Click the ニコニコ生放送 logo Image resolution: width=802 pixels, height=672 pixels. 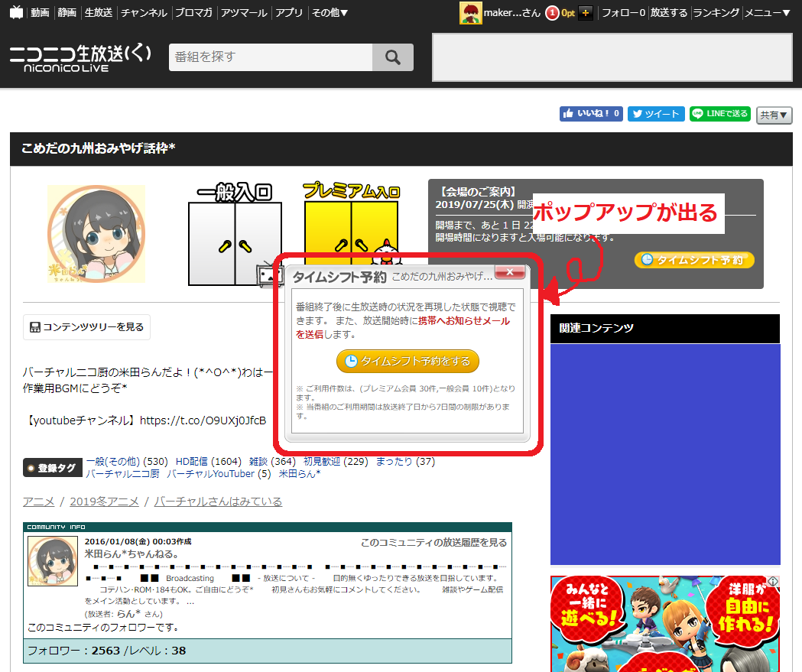pyautogui.click(x=80, y=58)
